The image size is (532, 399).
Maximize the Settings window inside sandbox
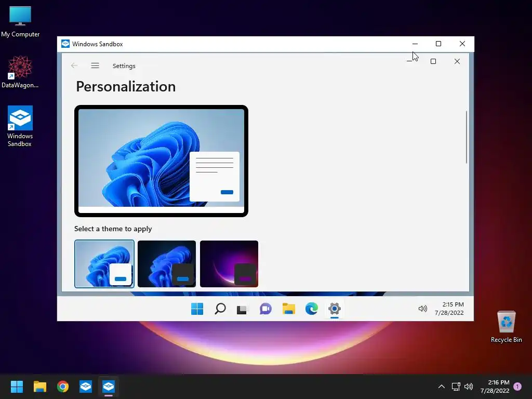[433, 61]
